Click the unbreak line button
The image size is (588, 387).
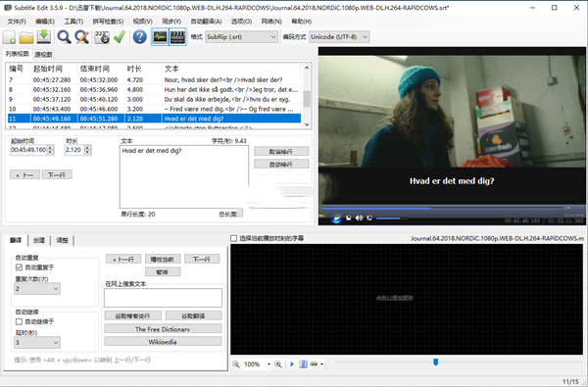click(281, 152)
